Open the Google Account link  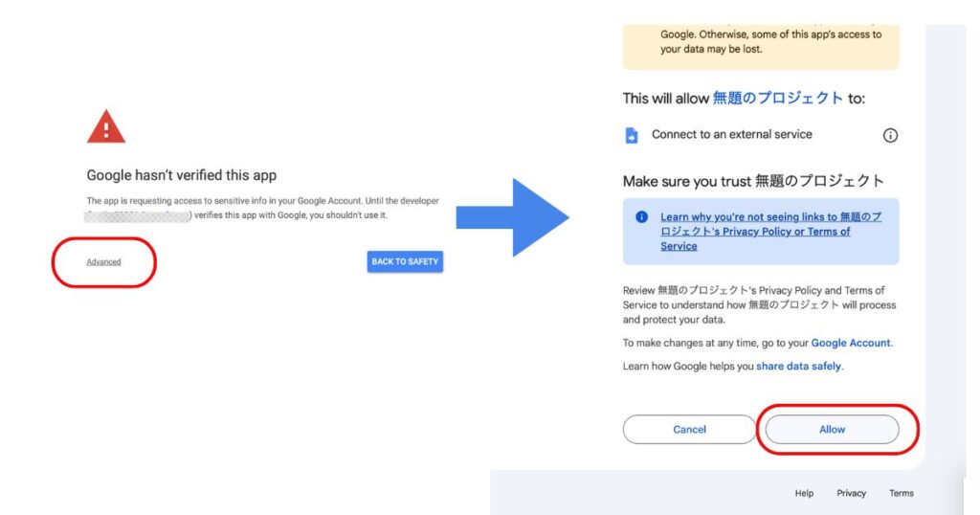pyautogui.click(x=851, y=343)
